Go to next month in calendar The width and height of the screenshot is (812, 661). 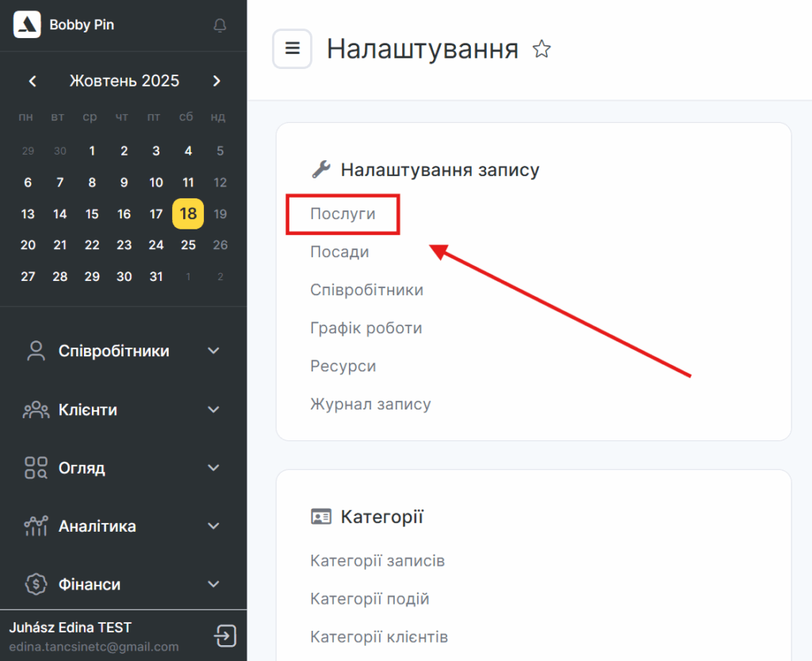(x=216, y=81)
